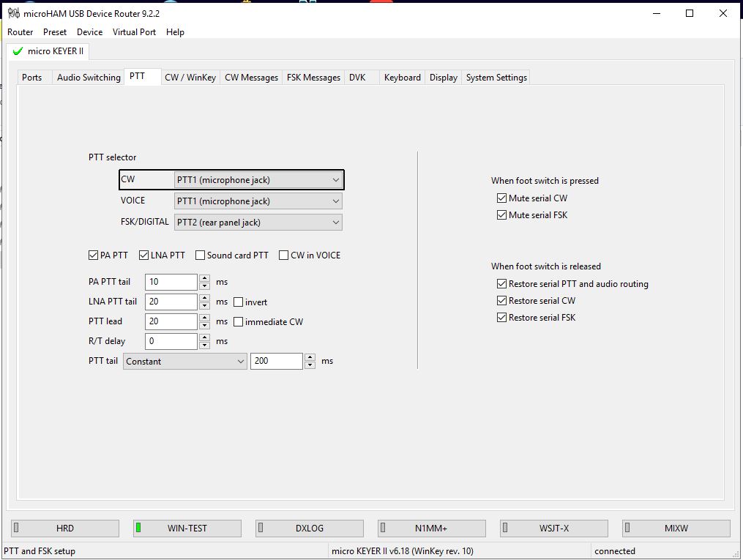
Task: Load the DXLOG preset
Action: pos(310,529)
